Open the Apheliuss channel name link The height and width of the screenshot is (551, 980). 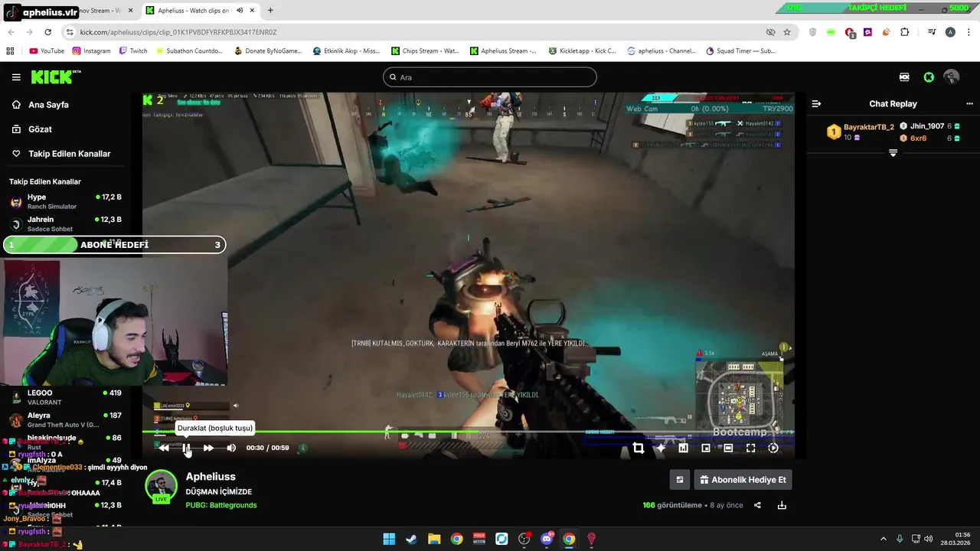click(x=211, y=477)
